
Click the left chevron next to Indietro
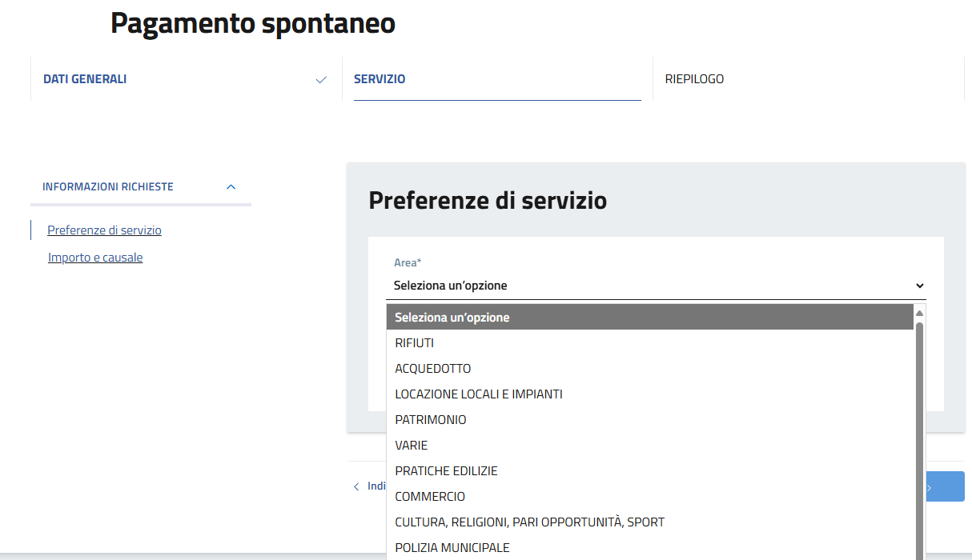pos(356,486)
